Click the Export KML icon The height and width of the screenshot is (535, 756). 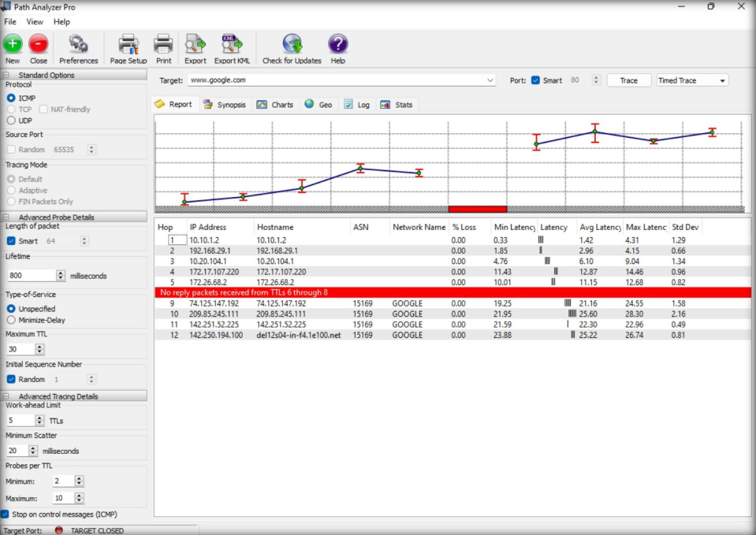pyautogui.click(x=232, y=44)
